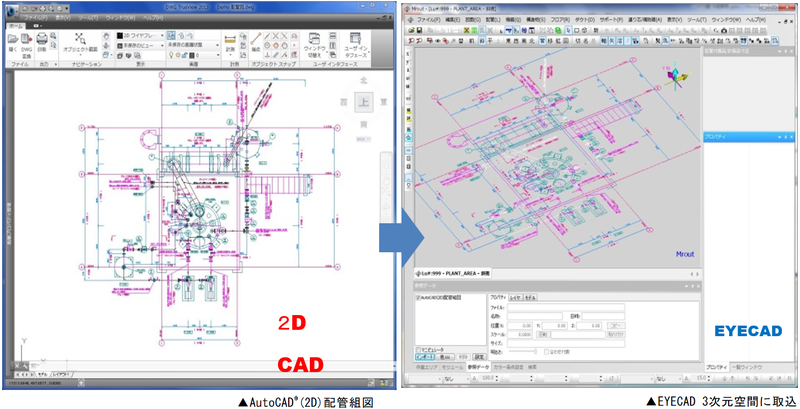Click the Top face of the view cube
This screenshot has height=409, width=800.
pyautogui.click(x=364, y=101)
